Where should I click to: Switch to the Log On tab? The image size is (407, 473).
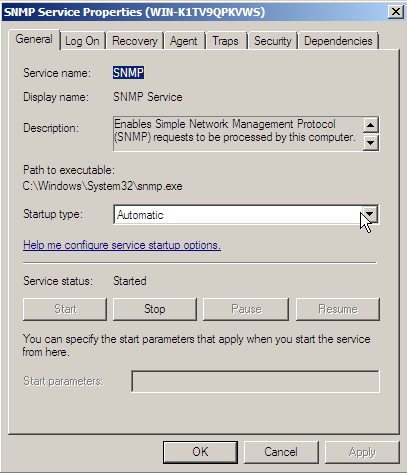point(82,41)
